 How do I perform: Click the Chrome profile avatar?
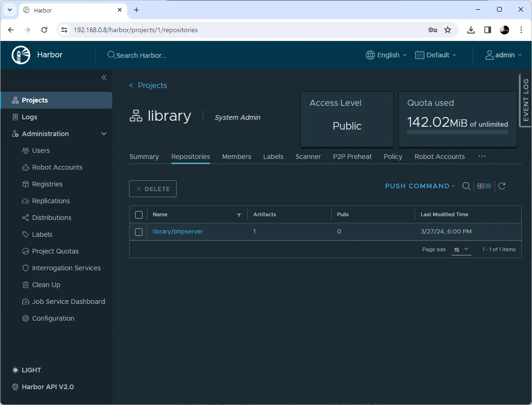tap(505, 30)
